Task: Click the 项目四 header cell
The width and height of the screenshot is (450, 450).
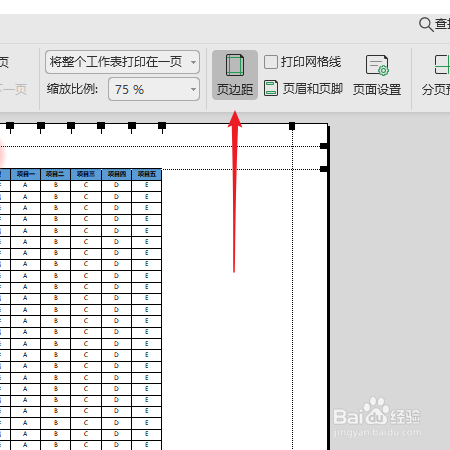Action: pos(116,174)
